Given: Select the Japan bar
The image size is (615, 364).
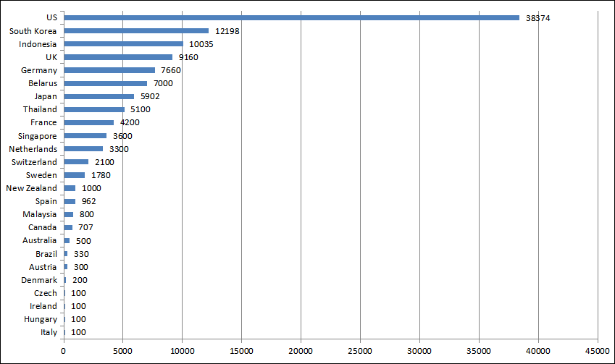Looking at the screenshot, I should [x=99, y=96].
